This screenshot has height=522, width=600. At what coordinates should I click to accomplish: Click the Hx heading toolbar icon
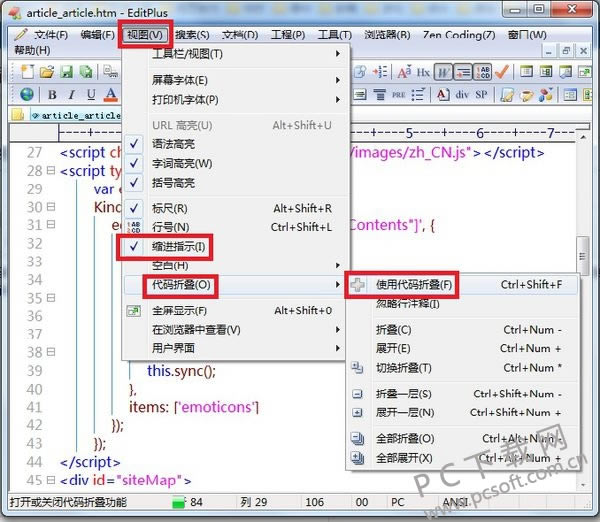tap(423, 72)
